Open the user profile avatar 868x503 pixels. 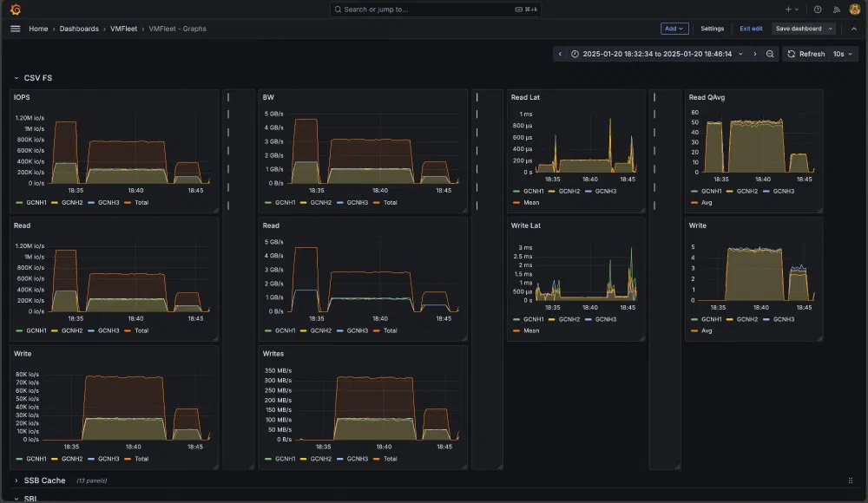point(854,10)
